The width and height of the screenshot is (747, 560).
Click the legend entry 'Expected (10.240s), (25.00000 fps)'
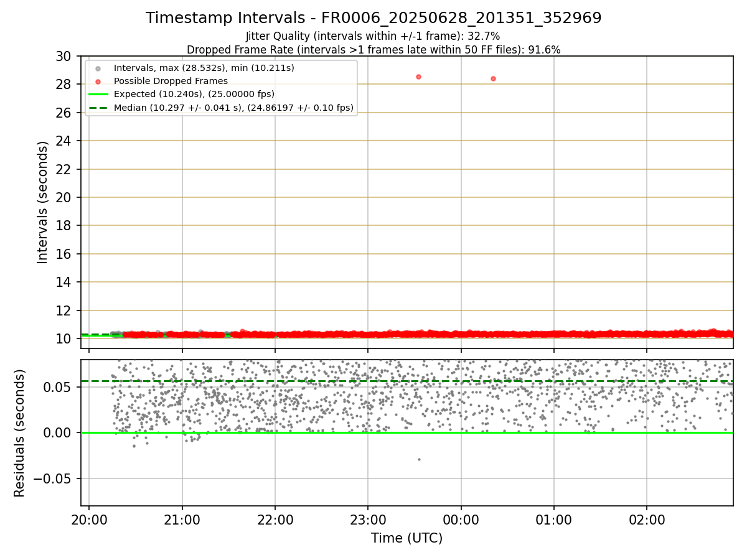click(194, 94)
